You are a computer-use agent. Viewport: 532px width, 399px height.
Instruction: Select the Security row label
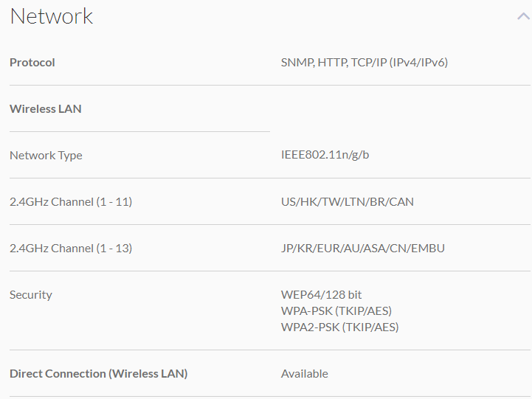tap(31, 295)
